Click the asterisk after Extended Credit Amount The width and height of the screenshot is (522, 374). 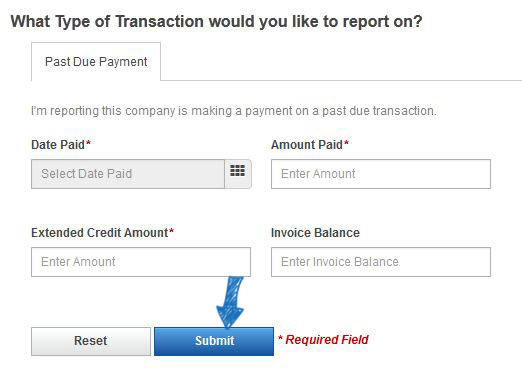click(171, 231)
